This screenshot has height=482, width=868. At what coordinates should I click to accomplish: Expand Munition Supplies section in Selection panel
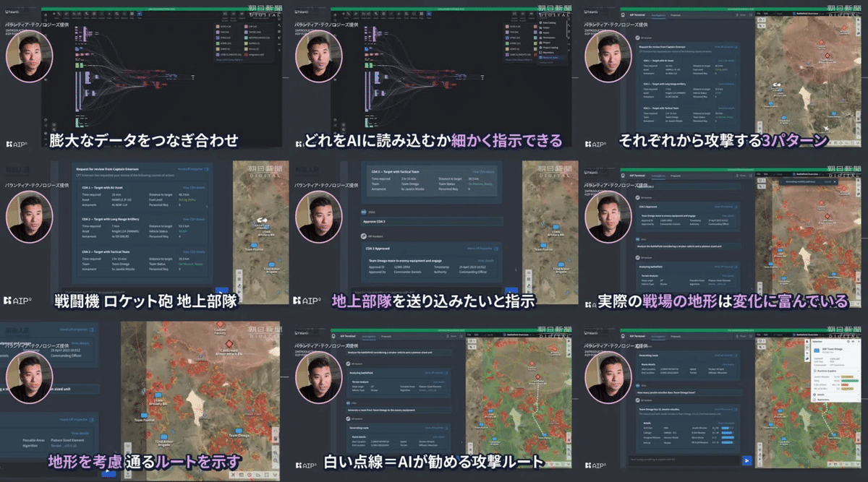835,371
